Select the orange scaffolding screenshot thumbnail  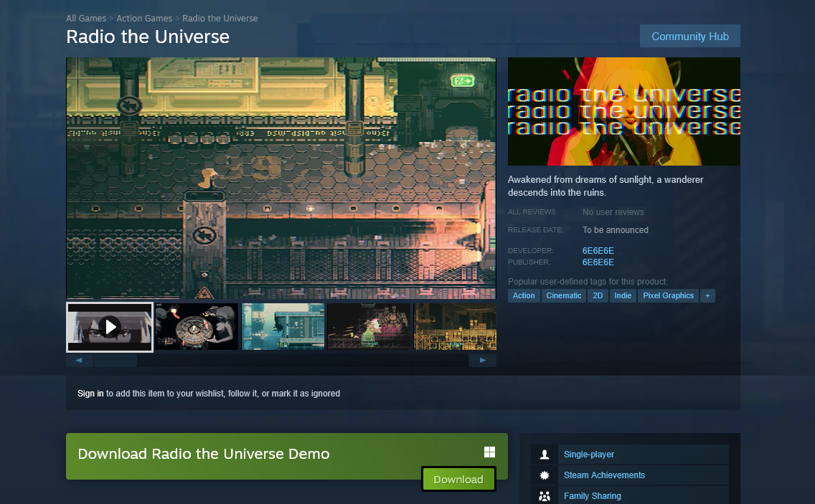click(x=455, y=327)
